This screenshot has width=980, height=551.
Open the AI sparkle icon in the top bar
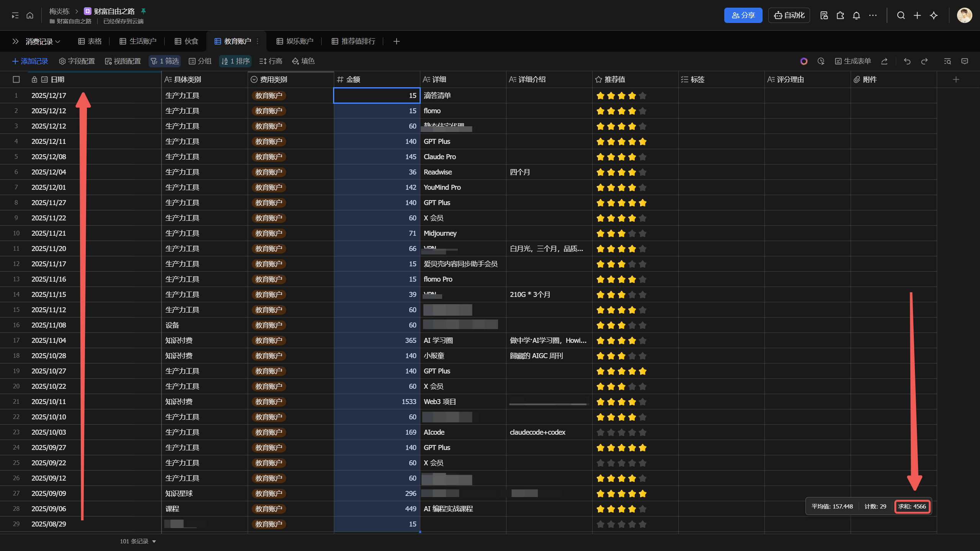934,15
